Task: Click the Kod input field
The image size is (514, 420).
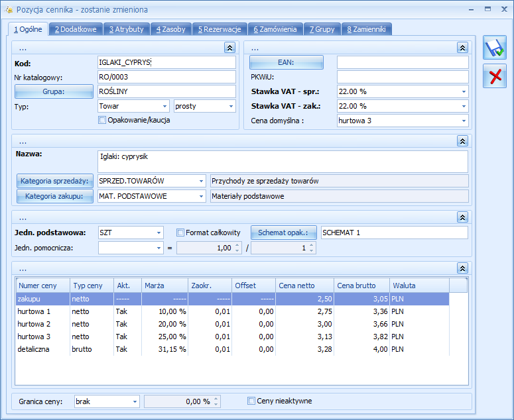Action: [x=166, y=62]
